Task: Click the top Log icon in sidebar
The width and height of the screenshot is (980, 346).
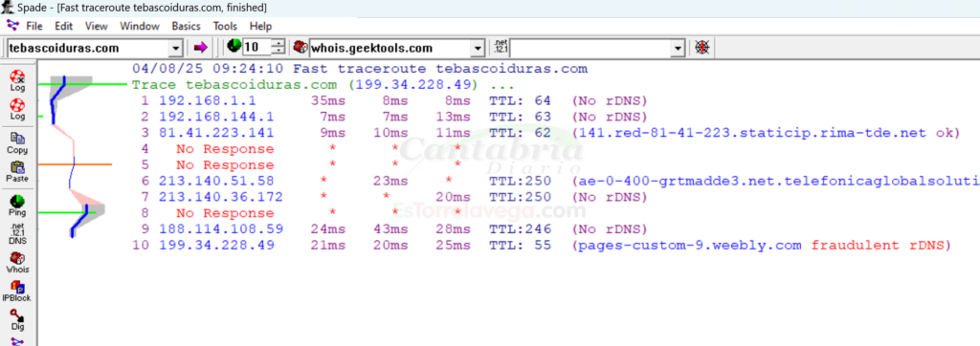Action: (17, 80)
